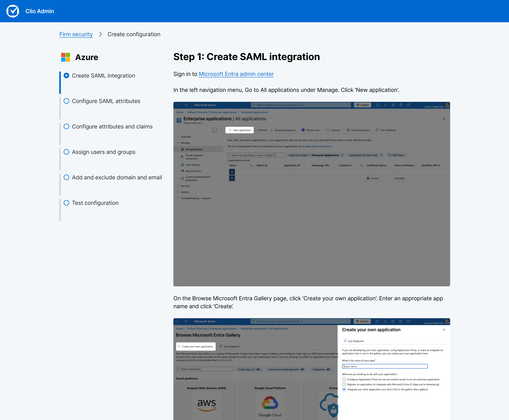Screen dimensions: 509x420
Task: Click Download (Export) icon in first screenshot
Action: [x=272, y=130]
